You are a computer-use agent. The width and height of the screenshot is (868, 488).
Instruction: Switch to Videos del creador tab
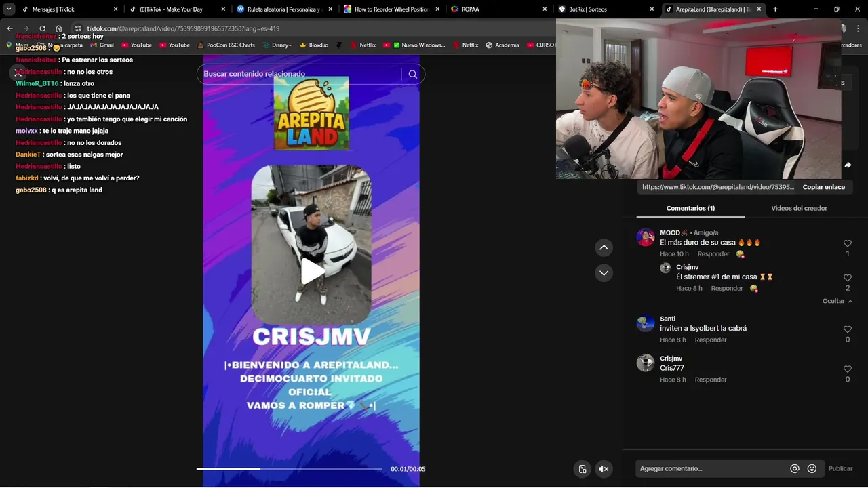pyautogui.click(x=799, y=209)
